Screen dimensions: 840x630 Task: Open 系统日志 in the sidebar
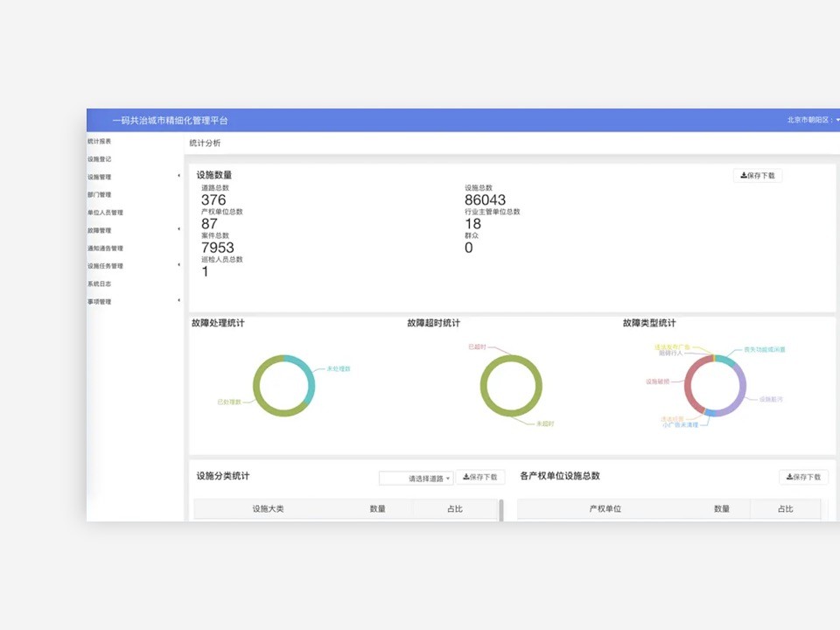point(100,283)
